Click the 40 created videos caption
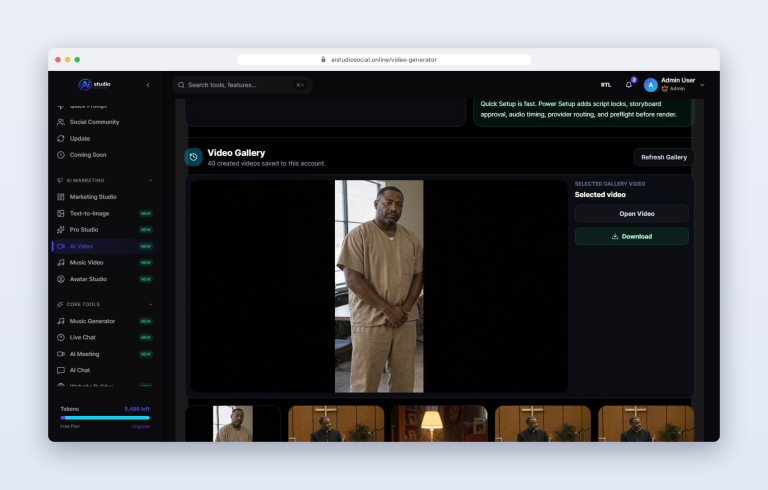This screenshot has width=768, height=490. (x=266, y=164)
